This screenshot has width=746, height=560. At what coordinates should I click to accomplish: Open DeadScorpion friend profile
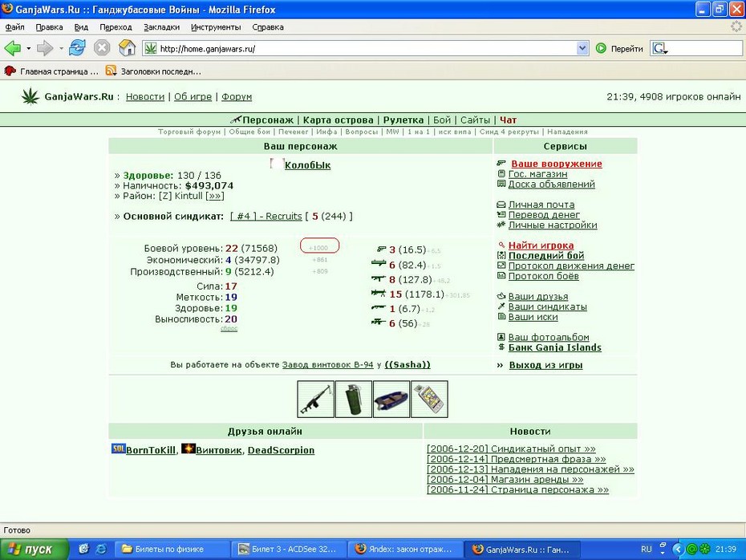point(281,450)
